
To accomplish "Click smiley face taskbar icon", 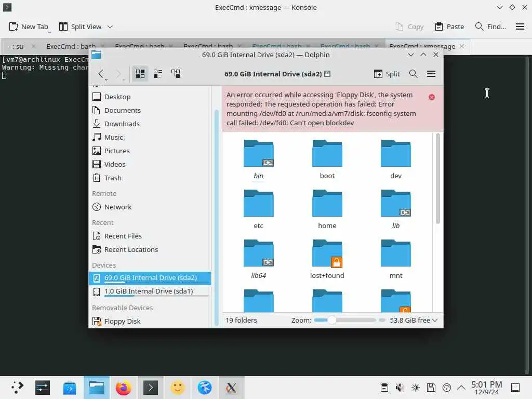I will coord(178,388).
